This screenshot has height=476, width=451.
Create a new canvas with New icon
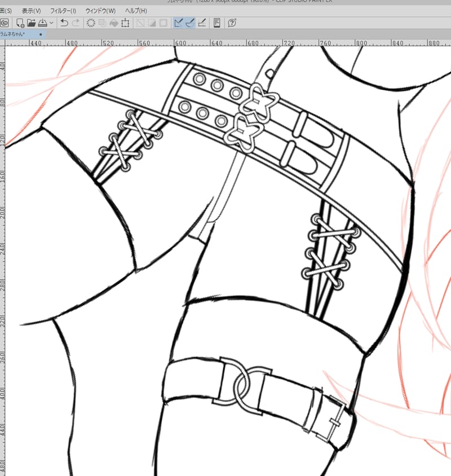[20, 23]
